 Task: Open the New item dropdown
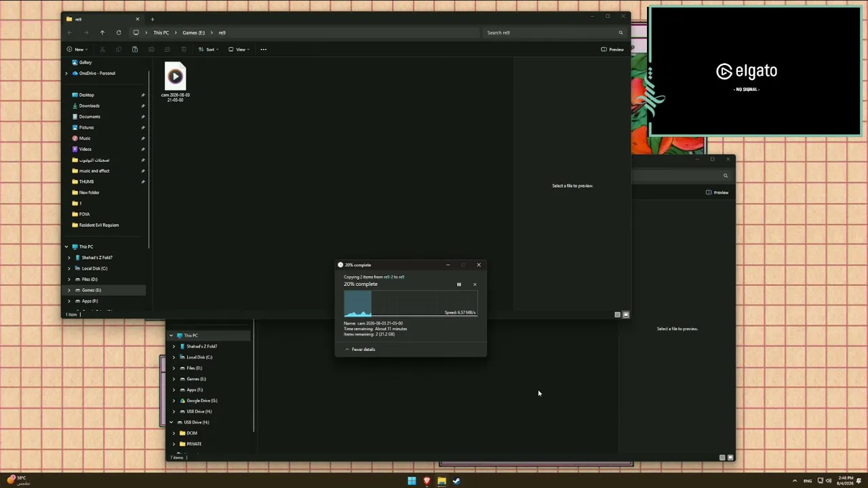77,49
